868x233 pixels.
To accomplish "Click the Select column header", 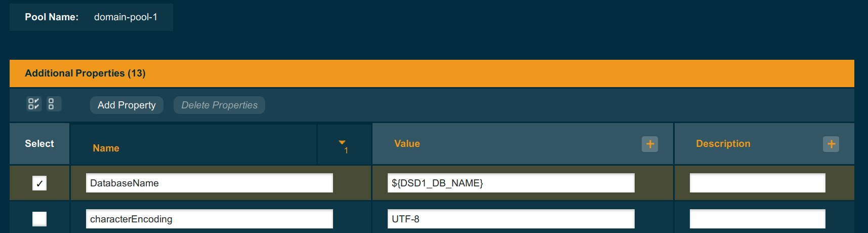I will tap(39, 144).
